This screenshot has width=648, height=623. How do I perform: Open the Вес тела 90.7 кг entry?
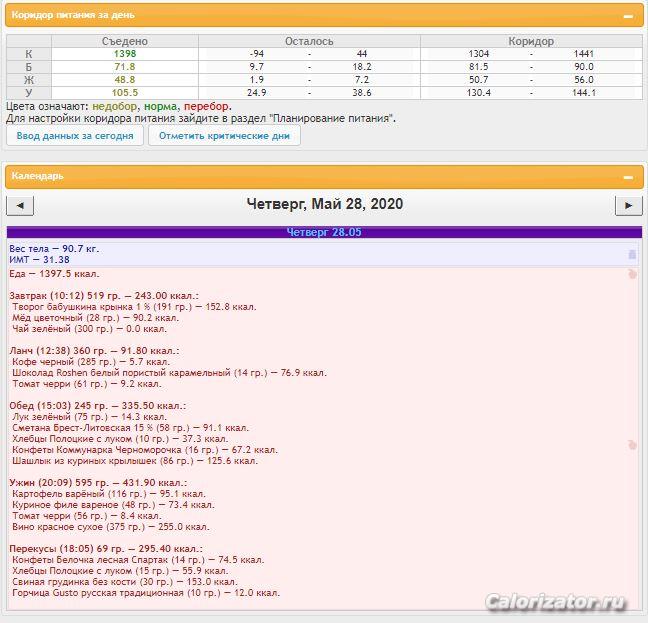pos(54,248)
